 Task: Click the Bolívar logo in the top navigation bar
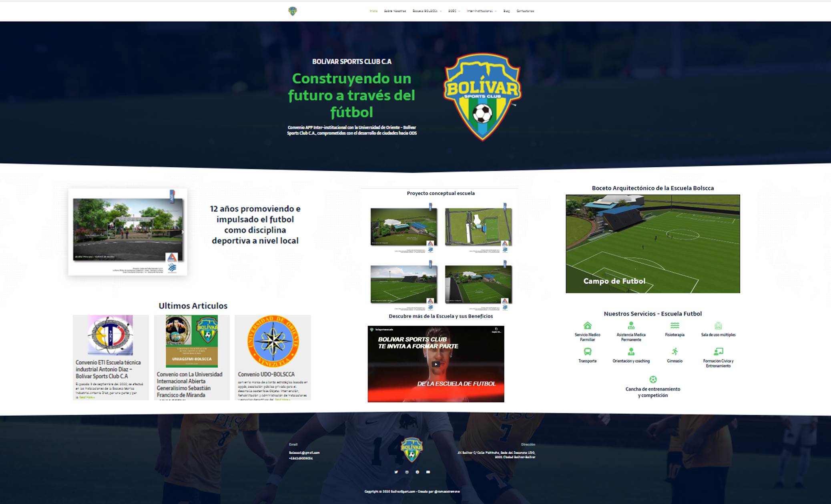click(293, 11)
